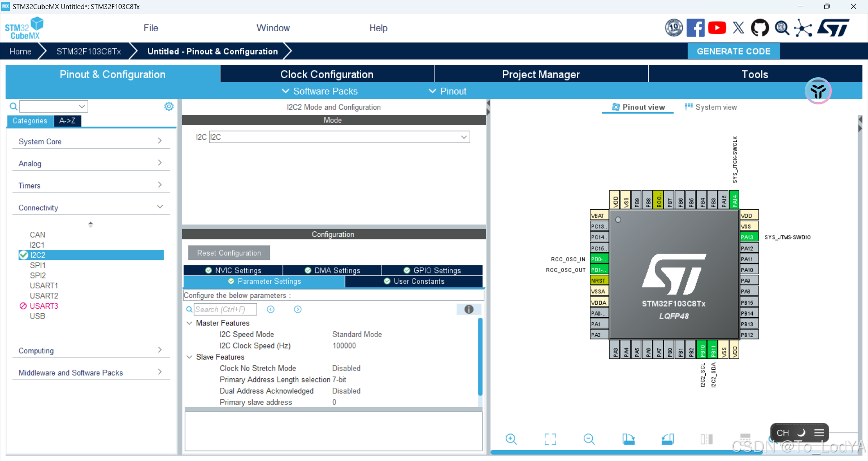
Task: Go to Home breadcrumb
Action: [x=20, y=51]
